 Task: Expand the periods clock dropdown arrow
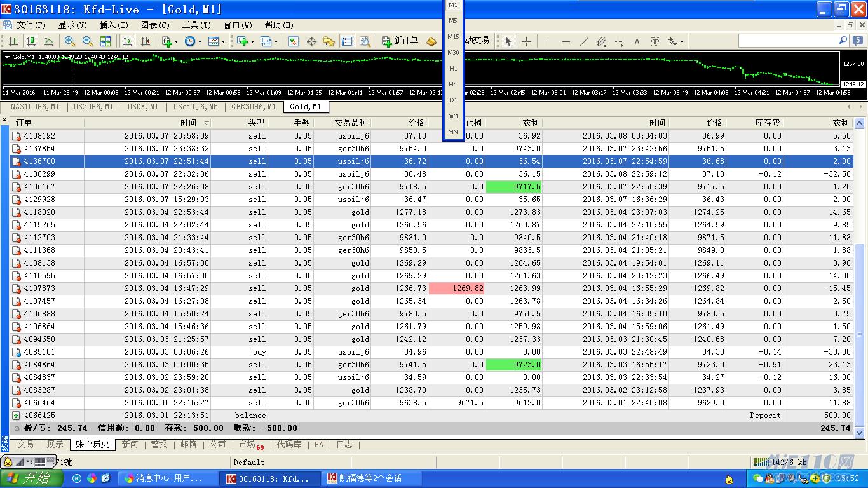[200, 42]
